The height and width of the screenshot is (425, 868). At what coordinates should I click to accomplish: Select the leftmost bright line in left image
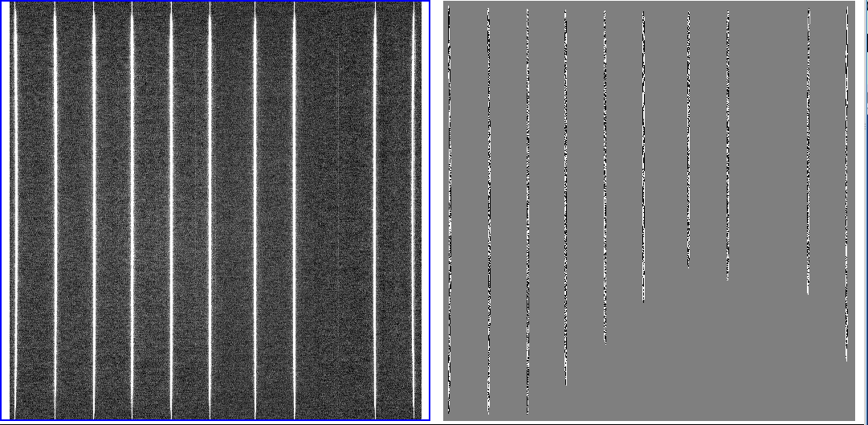14,209
